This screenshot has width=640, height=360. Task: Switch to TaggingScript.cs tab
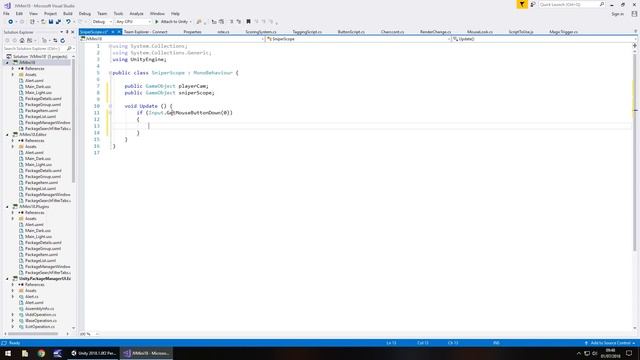pos(307,32)
